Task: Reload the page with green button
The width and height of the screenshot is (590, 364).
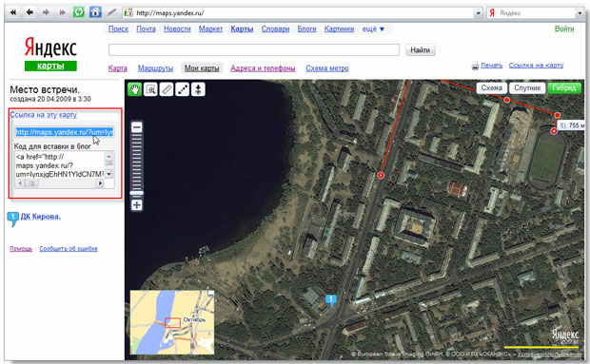Action: (79, 12)
